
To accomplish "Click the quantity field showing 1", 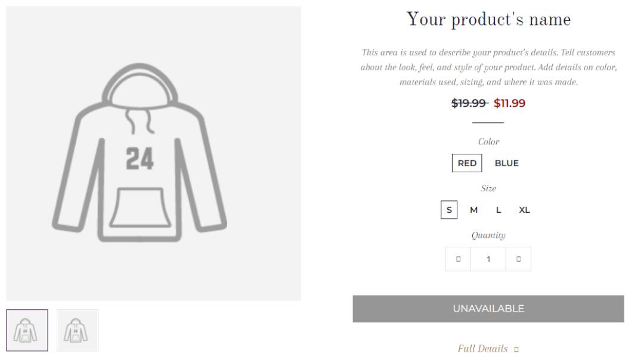I will click(488, 259).
